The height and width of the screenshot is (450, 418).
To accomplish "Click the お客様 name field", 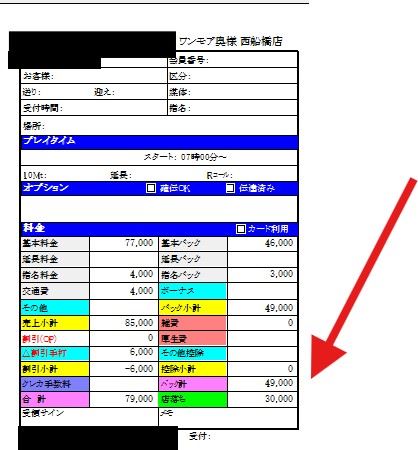I will click(x=94, y=76).
